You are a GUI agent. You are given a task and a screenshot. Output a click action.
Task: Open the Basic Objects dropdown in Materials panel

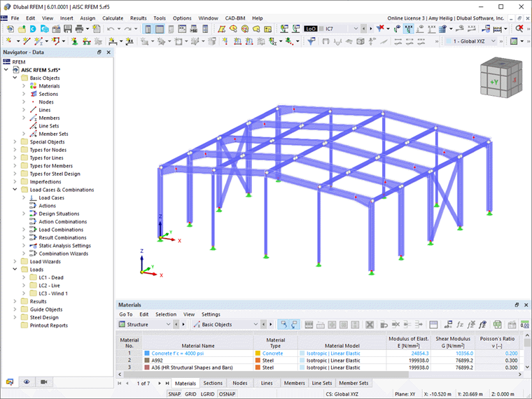255,325
